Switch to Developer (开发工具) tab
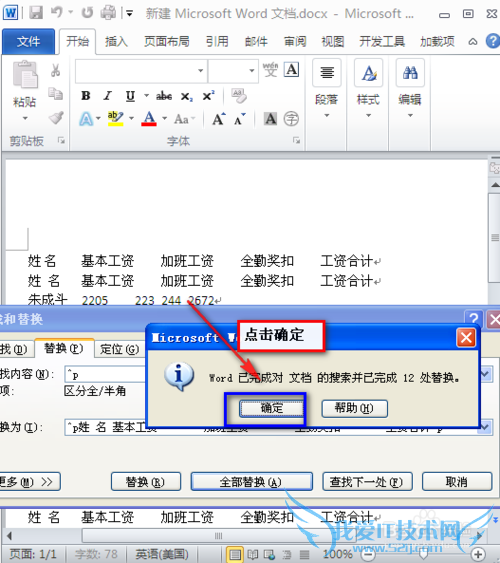This screenshot has height=563, width=500. (382, 41)
